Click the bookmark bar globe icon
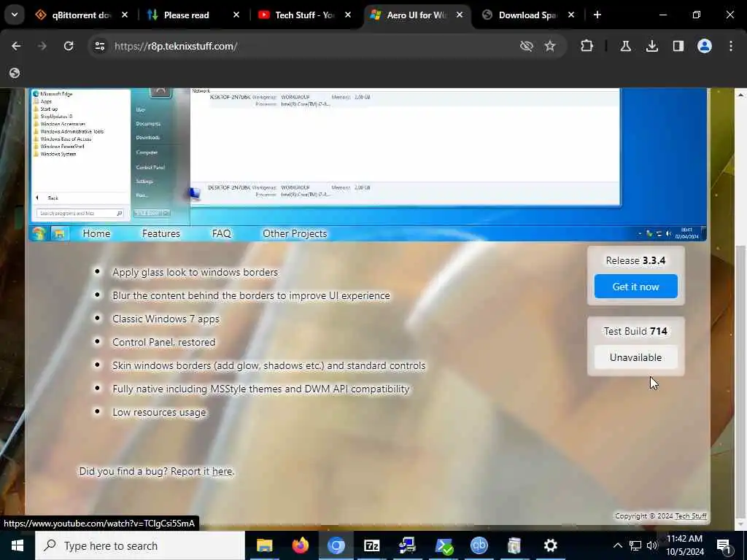Viewport: 747px width, 560px height. tap(15, 73)
